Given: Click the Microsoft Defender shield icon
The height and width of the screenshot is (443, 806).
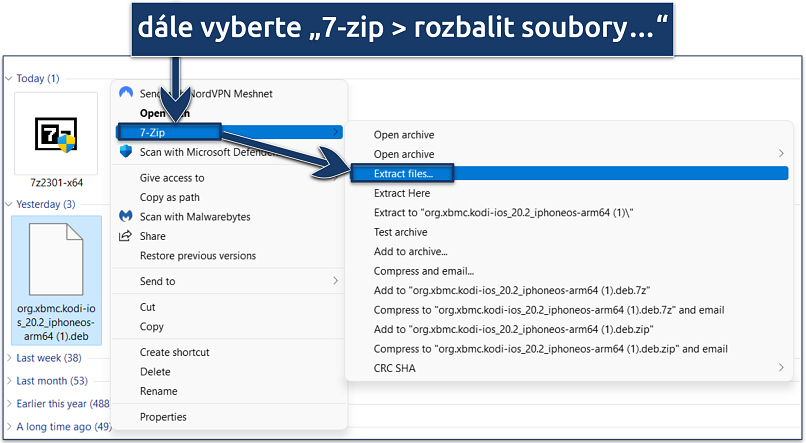Looking at the screenshot, I should [126, 151].
